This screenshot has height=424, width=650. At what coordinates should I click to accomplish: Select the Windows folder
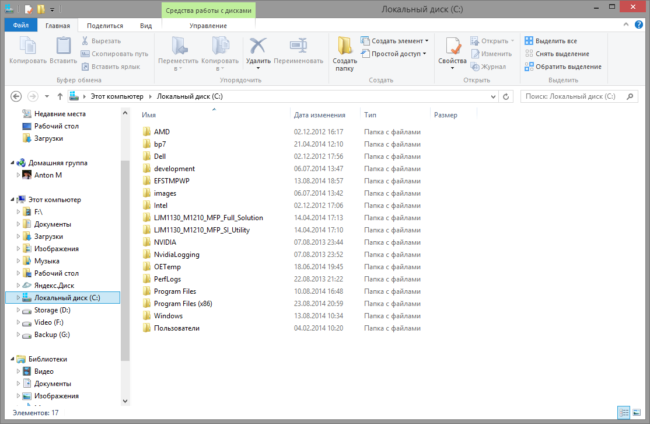tap(168, 316)
